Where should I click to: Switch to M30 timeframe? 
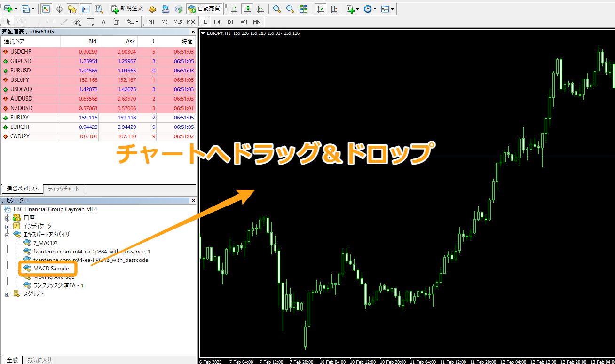(191, 22)
